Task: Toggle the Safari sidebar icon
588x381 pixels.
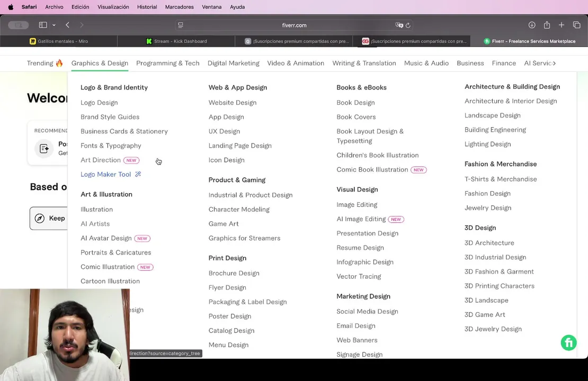Action: 43,25
